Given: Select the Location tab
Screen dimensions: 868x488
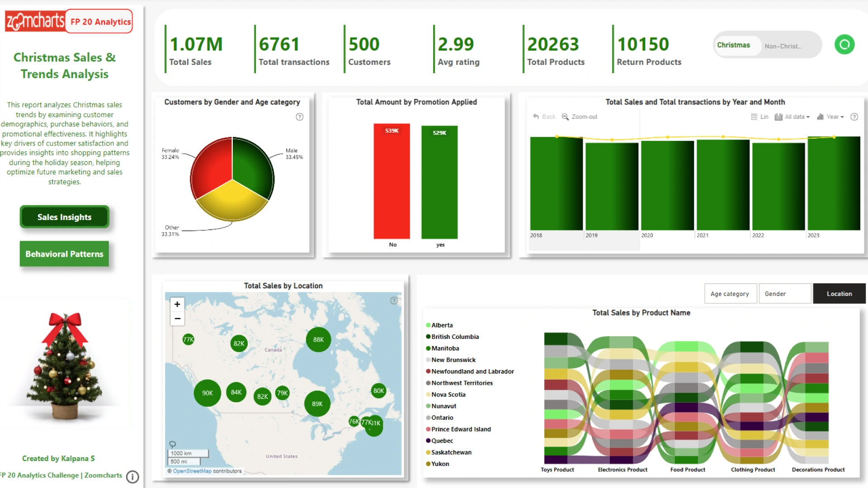Looking at the screenshot, I should pos(839,294).
